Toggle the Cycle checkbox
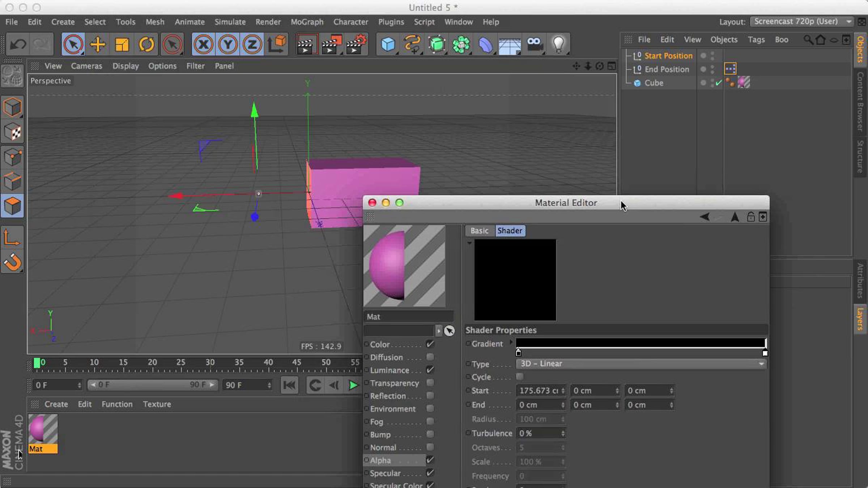 tap(520, 377)
